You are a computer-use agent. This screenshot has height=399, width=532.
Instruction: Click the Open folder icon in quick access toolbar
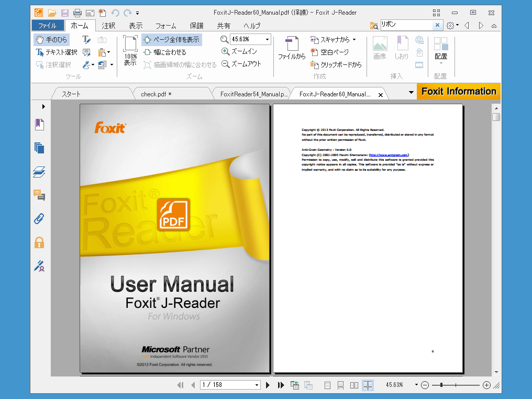(52, 13)
